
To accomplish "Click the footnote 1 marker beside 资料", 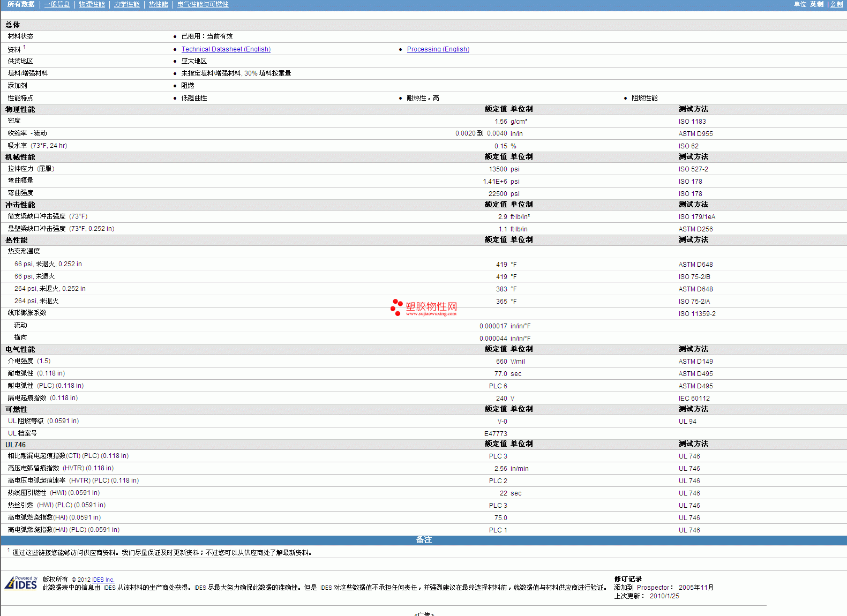I will click(24, 47).
